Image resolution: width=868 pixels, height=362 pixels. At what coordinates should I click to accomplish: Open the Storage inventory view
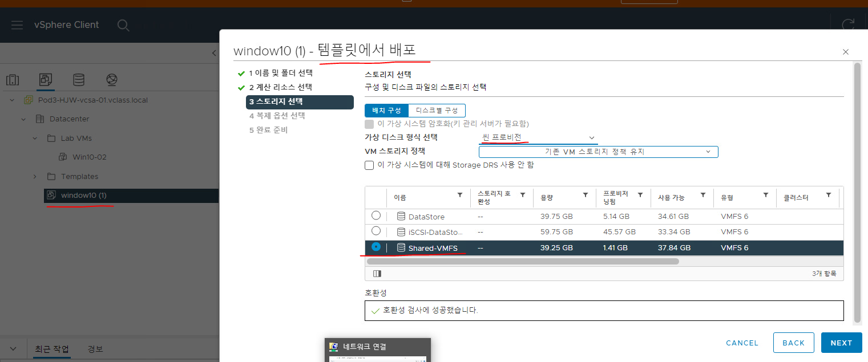79,80
